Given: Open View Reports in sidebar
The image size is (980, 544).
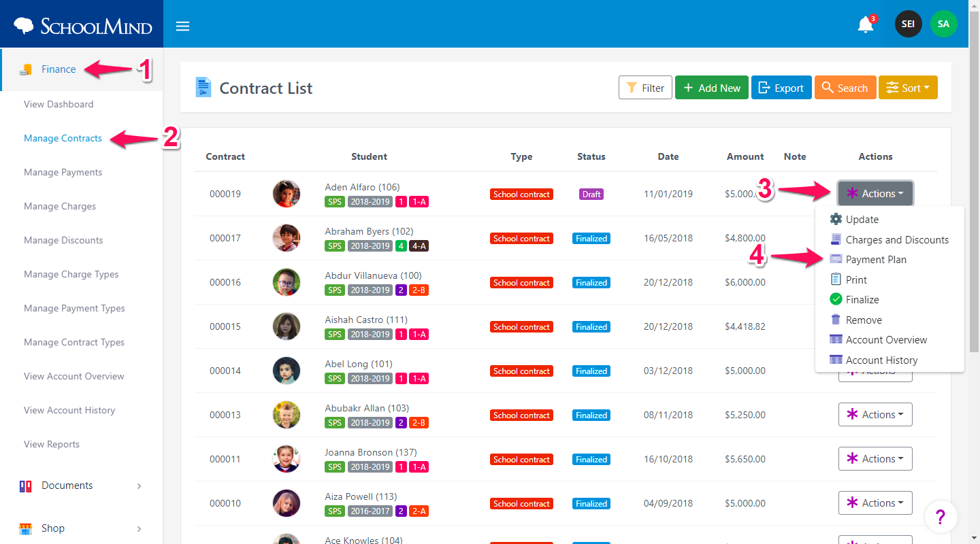Looking at the screenshot, I should 52,444.
